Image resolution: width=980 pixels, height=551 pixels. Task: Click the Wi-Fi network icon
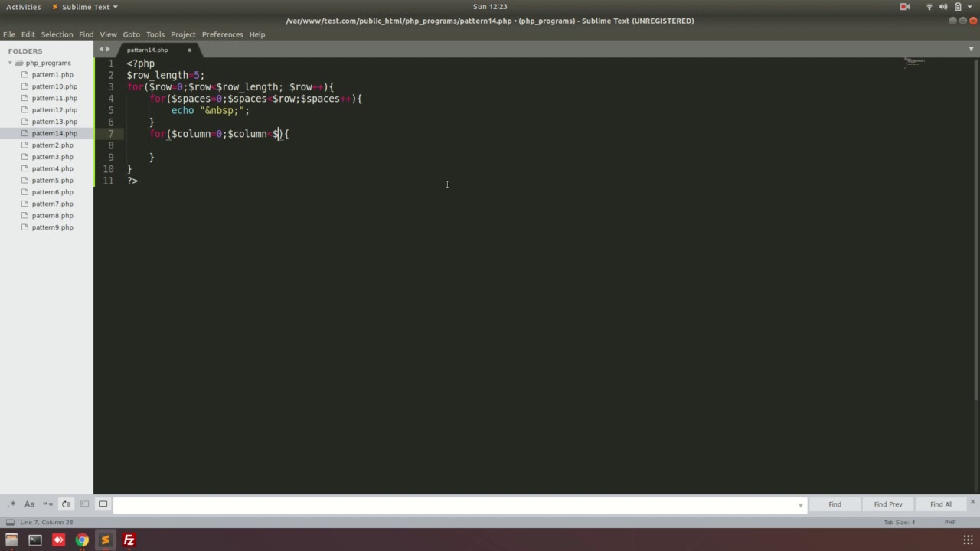(929, 7)
